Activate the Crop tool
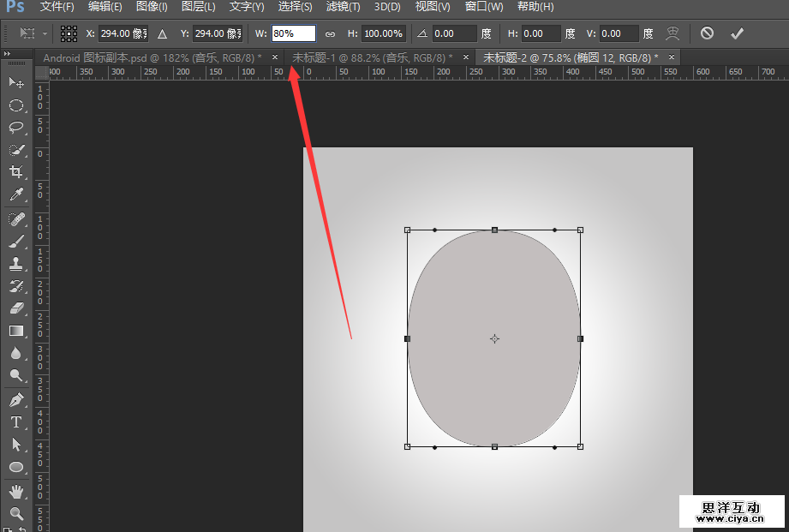The image size is (789, 532). point(16,172)
